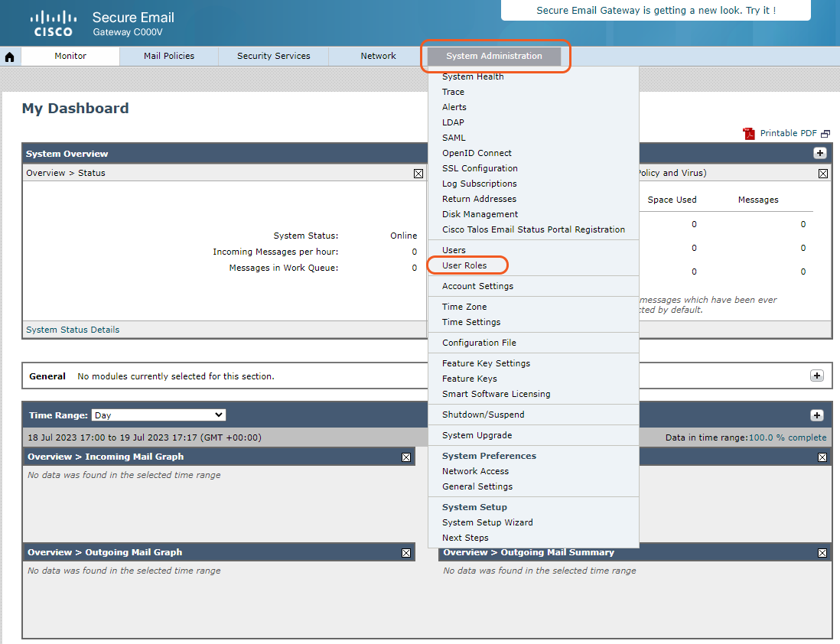
Task: Click the print icon next to Printable PDF
Action: pos(825,133)
